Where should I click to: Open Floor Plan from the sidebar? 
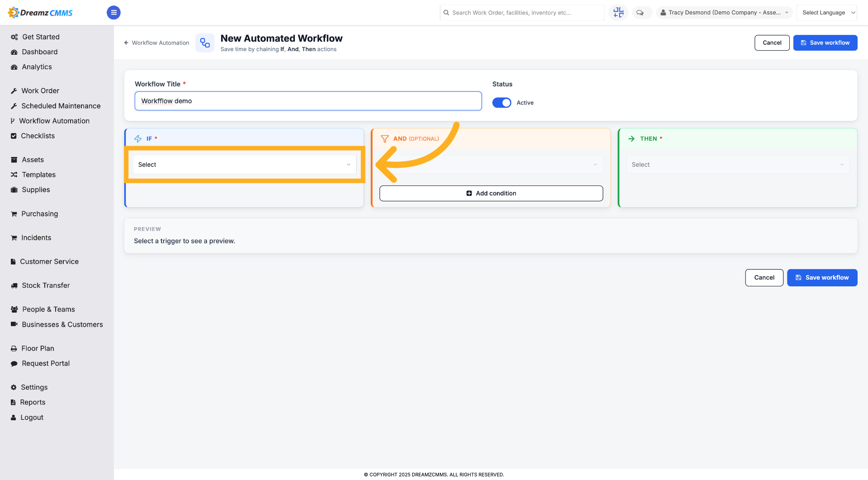pos(38,348)
